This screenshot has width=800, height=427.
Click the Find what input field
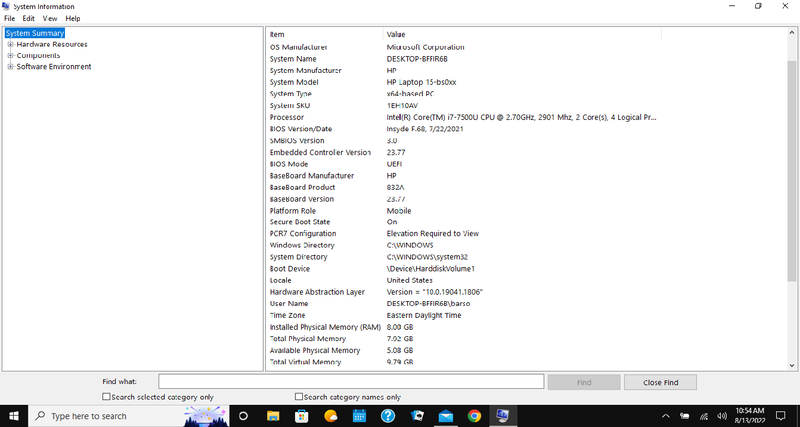point(351,382)
